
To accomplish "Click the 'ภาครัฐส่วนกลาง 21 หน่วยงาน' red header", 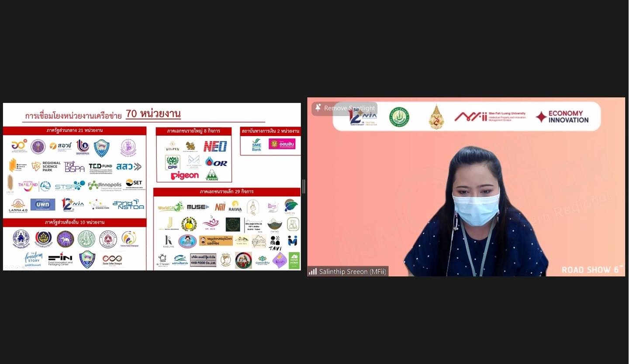I will [x=75, y=130].
